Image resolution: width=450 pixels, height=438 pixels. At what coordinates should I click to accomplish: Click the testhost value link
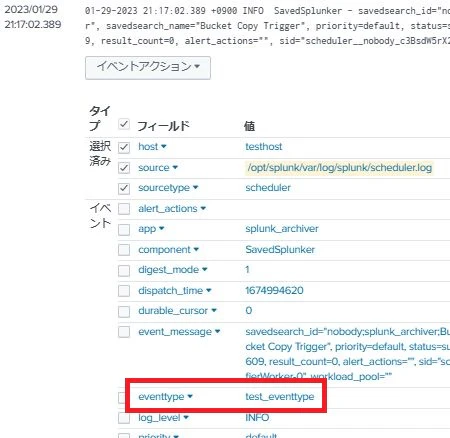click(x=264, y=147)
